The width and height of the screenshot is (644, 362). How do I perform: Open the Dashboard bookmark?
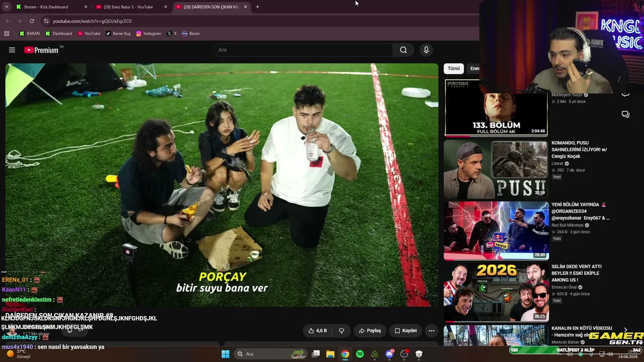click(x=59, y=34)
